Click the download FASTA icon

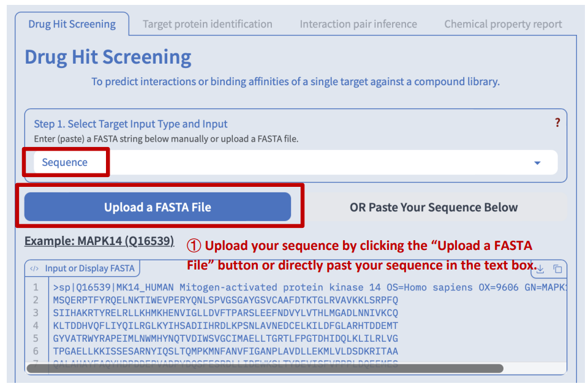[540, 269]
